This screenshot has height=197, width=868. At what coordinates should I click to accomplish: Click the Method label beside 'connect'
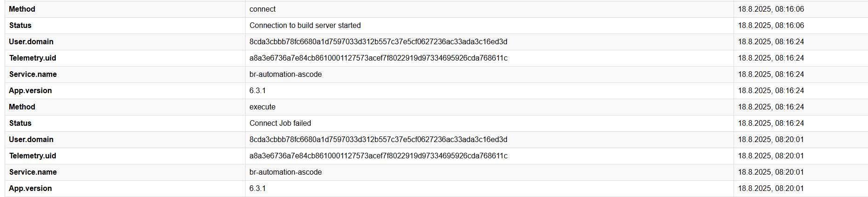click(22, 9)
